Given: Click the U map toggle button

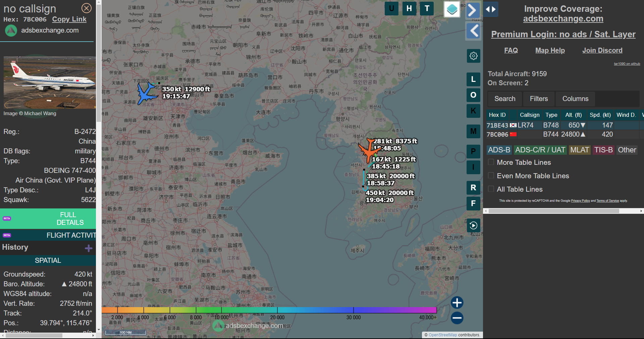Looking at the screenshot, I should tap(391, 8).
